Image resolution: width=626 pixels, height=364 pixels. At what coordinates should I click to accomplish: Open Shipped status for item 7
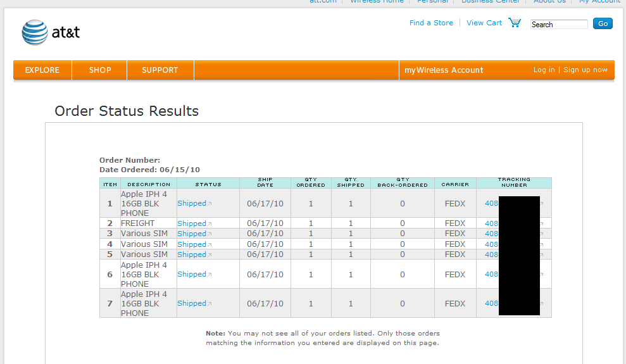pyautogui.click(x=192, y=303)
